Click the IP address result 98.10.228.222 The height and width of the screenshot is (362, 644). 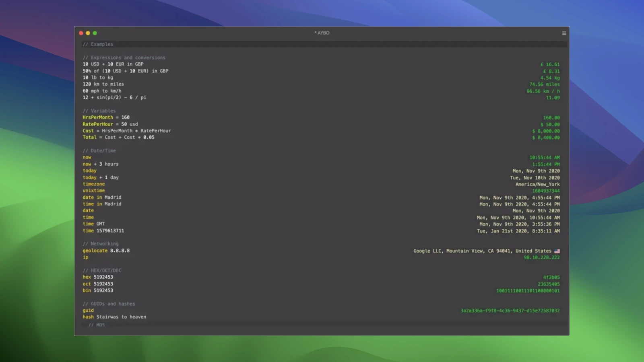tap(541, 257)
